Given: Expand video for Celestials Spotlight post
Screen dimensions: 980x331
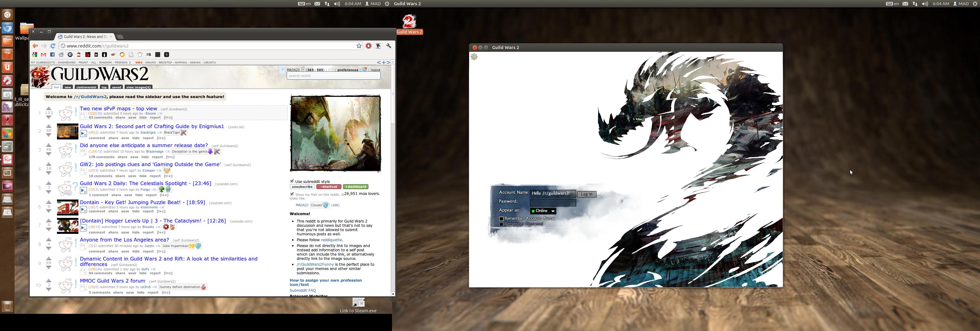Looking at the screenshot, I should click(83, 190).
